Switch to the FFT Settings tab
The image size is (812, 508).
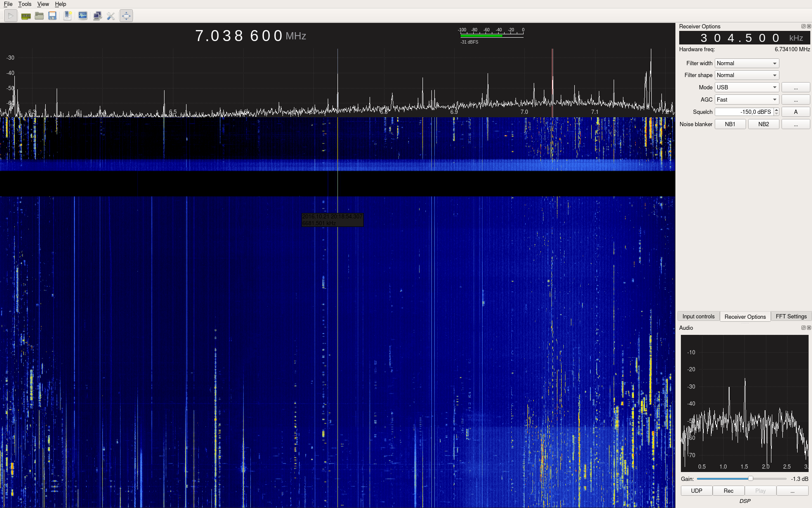[x=791, y=317]
